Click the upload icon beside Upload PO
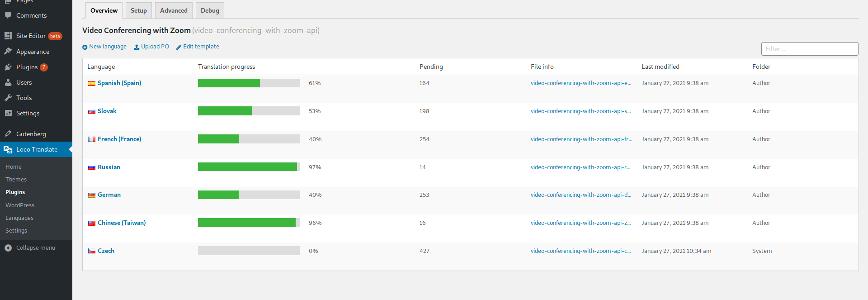 point(137,47)
